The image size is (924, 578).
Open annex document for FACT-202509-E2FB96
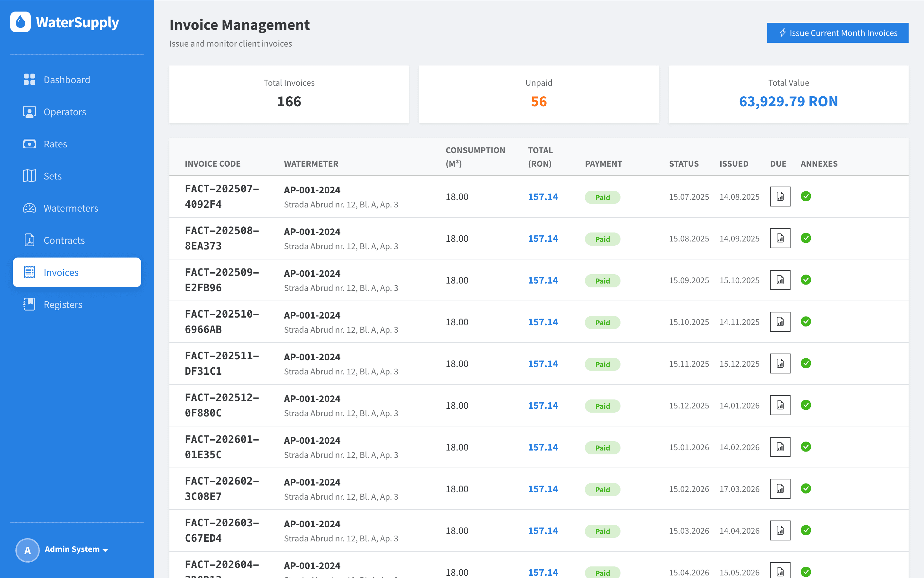click(780, 280)
